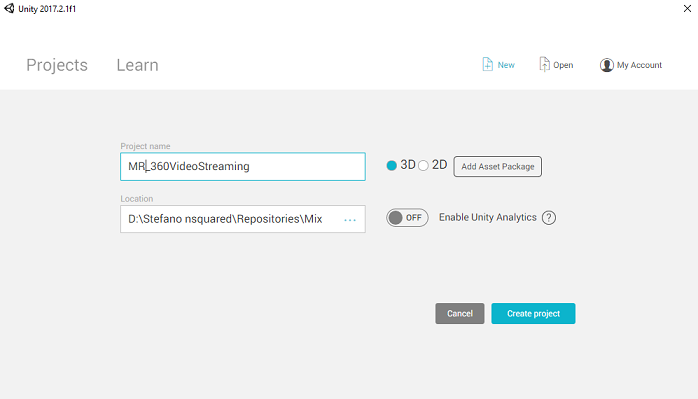The image size is (698, 399).
Task: Click the Create project button
Action: pos(533,314)
